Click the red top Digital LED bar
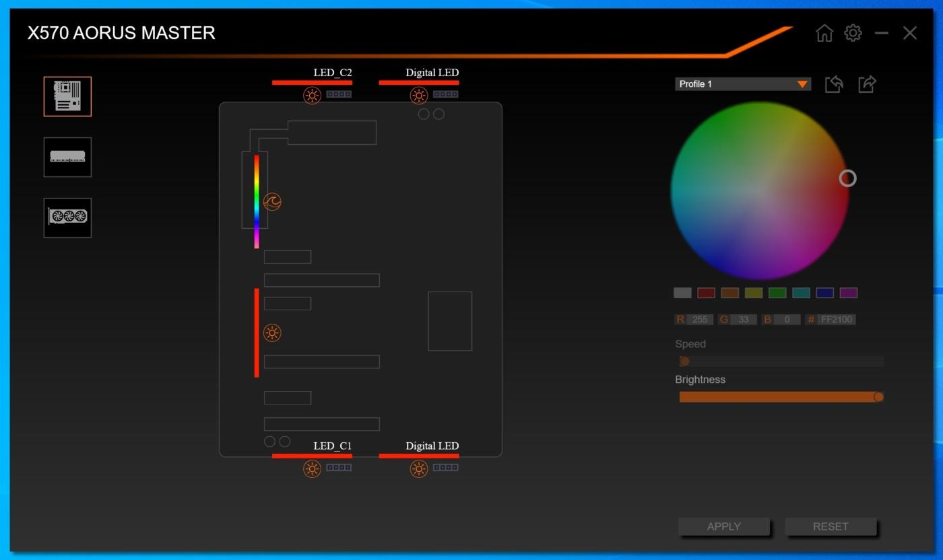943x560 pixels. click(419, 83)
